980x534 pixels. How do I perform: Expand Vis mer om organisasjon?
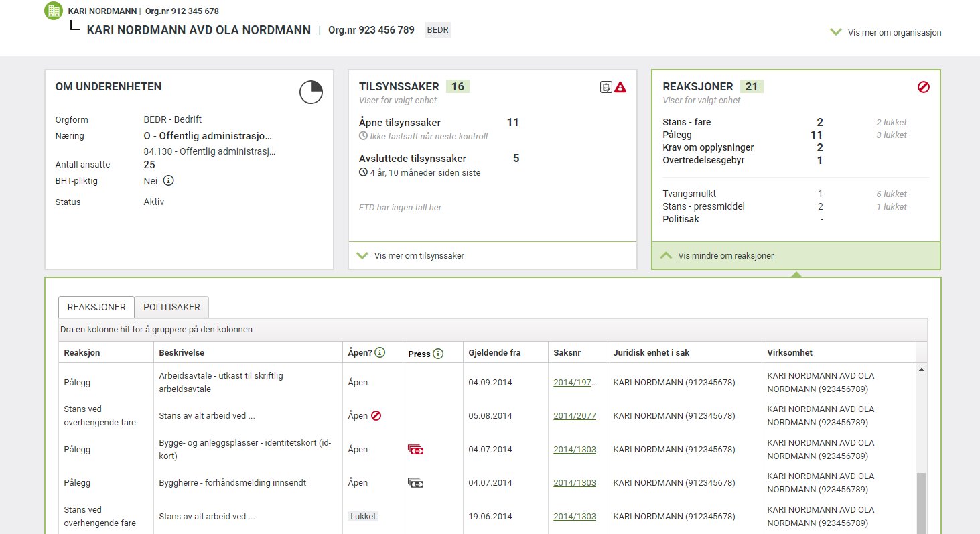(x=886, y=32)
